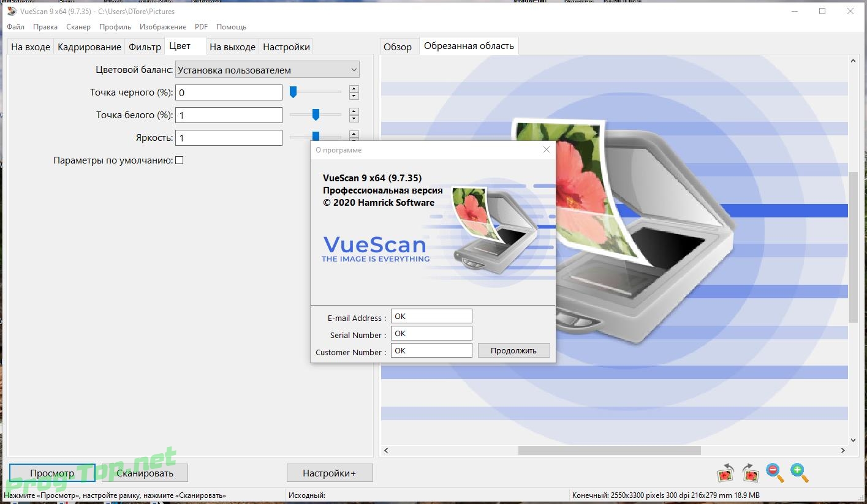This screenshot has height=504, width=867.
Task: Click the 2020 Hamrick Software copyright text
Action: click(378, 203)
